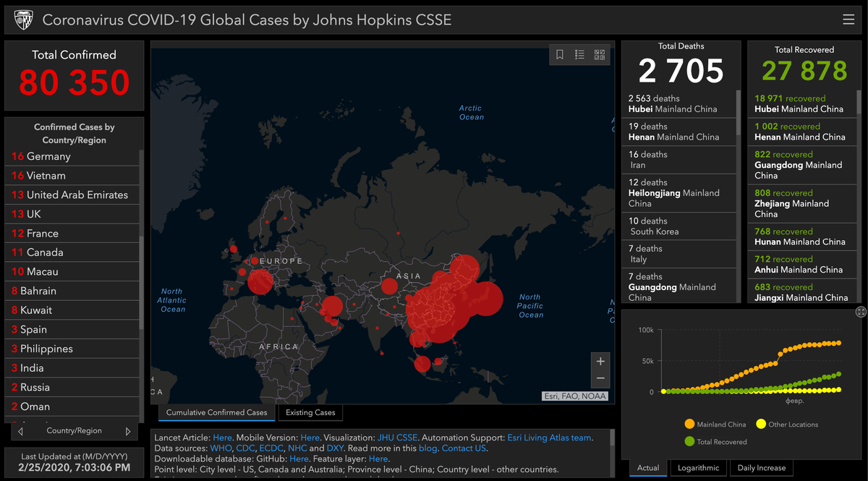This screenshot has width=868, height=481.
Task: Zoom in on the map with plus
Action: (x=600, y=361)
